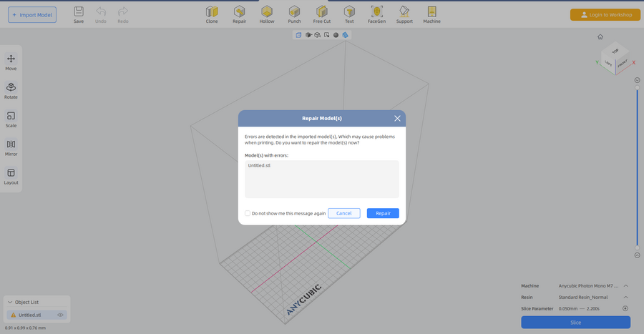Click the blue Repair button in dialog
The image size is (644, 334).
tap(383, 213)
